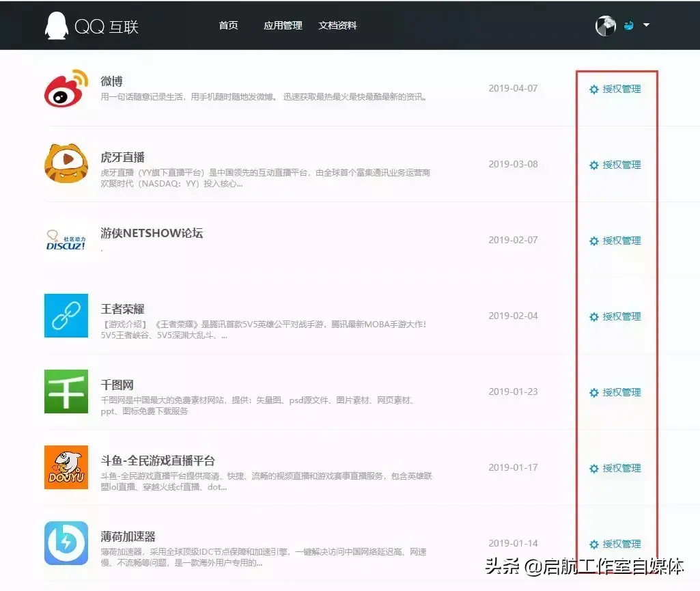
Task: Click gear icon in 千图网 row
Action: coord(593,393)
